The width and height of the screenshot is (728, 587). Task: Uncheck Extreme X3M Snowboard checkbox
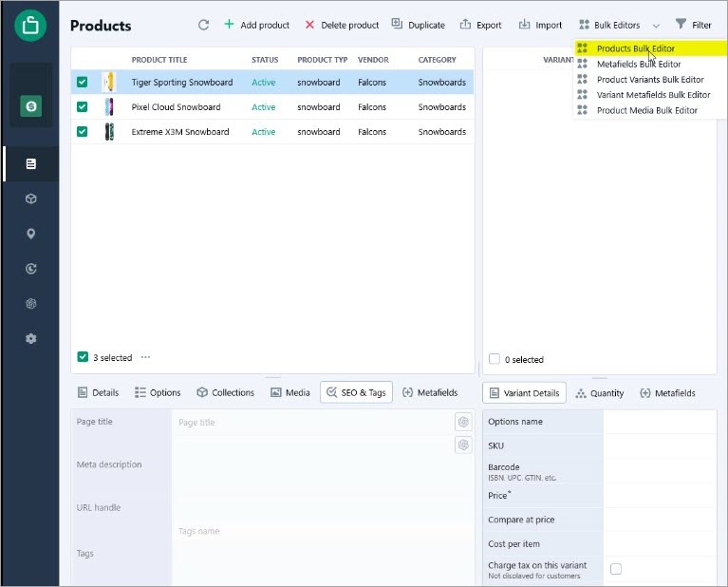[83, 131]
